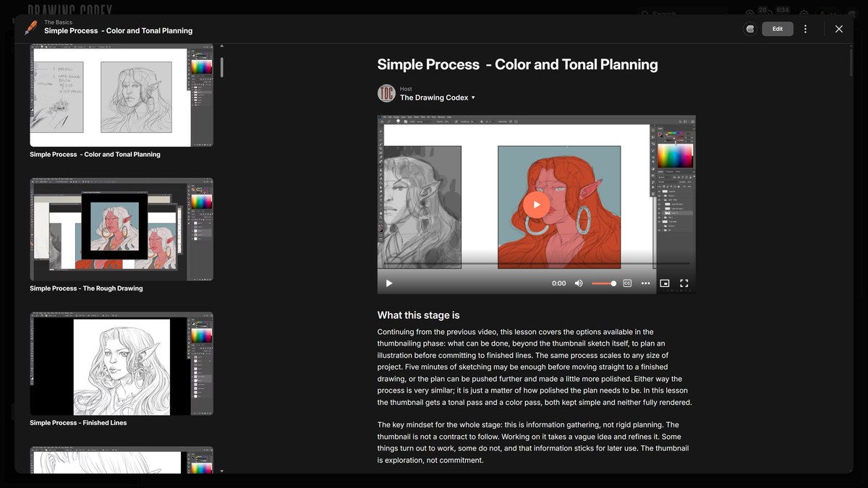Click 'The Basics' breadcrumb label
The height and width of the screenshot is (488, 868).
point(58,22)
